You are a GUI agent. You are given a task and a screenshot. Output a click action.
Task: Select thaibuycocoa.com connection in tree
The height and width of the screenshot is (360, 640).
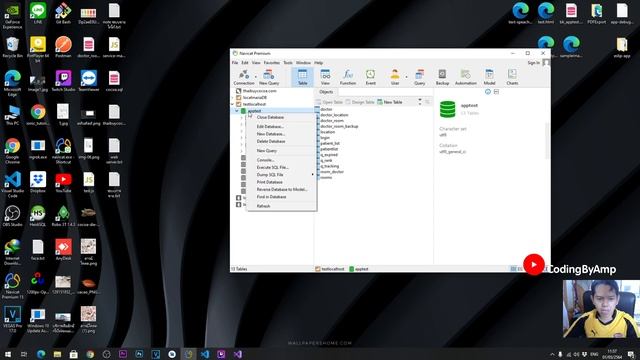[x=260, y=91]
